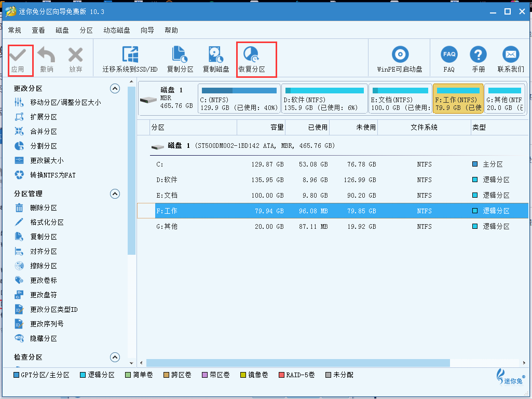The width and height of the screenshot is (532, 399).
Task: Click D:软件(NTFS) block in disk map
Action: (x=324, y=99)
